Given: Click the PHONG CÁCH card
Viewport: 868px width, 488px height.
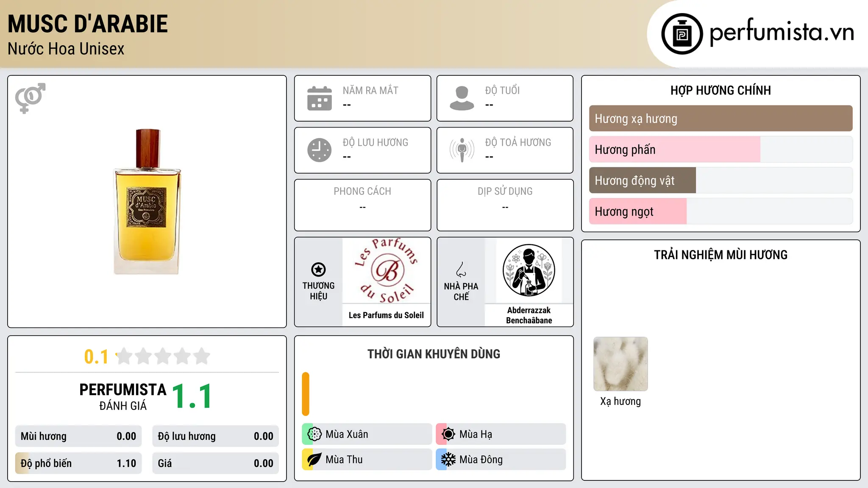Looking at the screenshot, I should pyautogui.click(x=363, y=205).
